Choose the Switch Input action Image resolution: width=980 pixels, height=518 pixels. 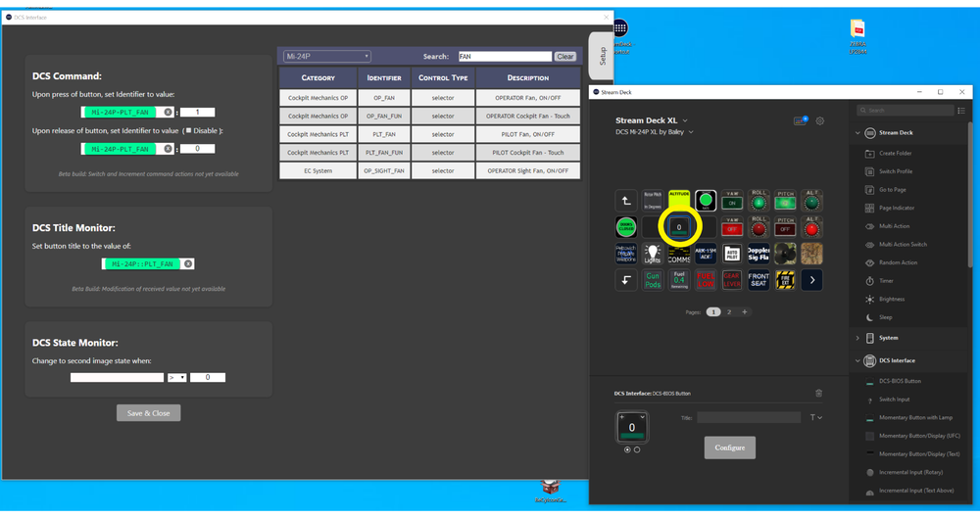[x=894, y=400]
